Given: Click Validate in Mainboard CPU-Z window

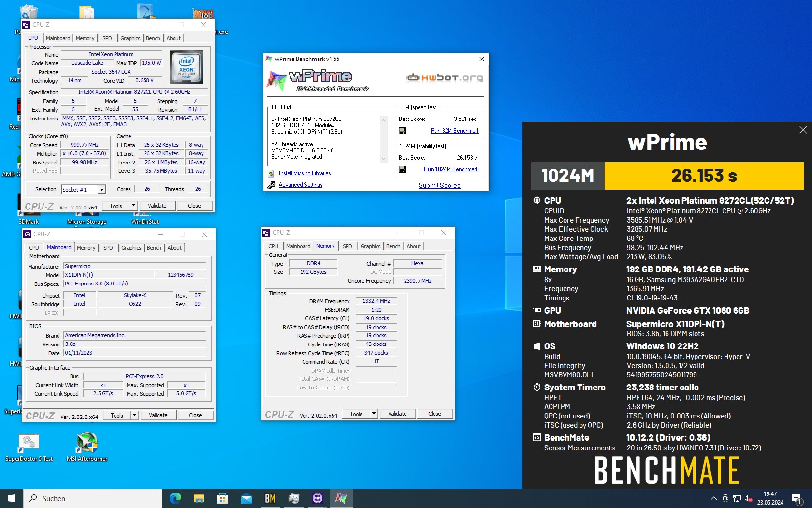Looking at the screenshot, I should tap(158, 415).
